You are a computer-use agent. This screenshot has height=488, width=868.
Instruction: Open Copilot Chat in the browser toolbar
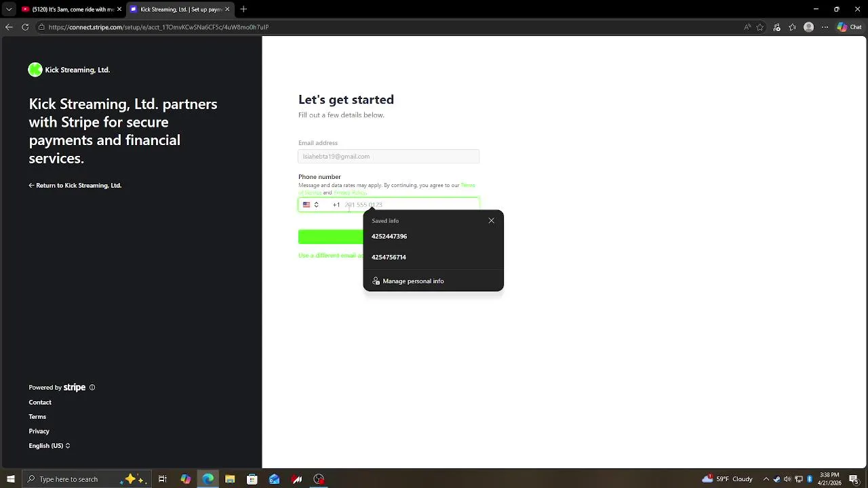pos(850,27)
